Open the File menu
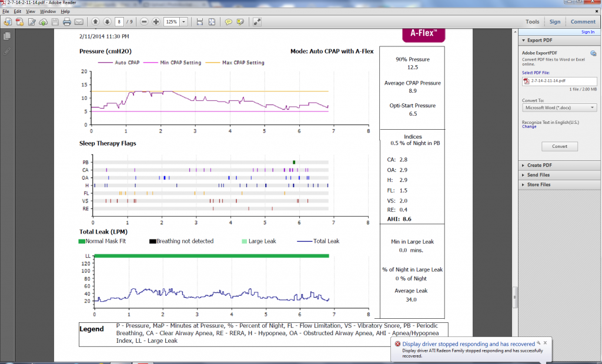The image size is (602, 364). [6, 12]
